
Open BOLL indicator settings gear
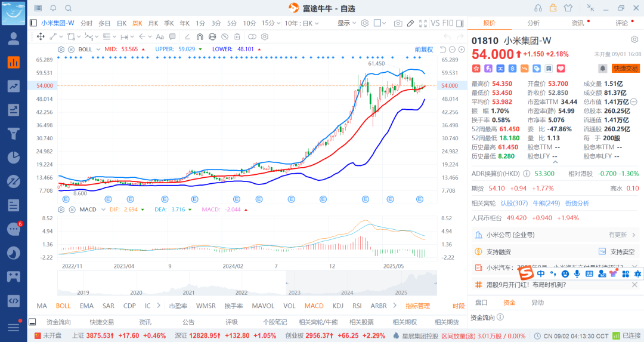(x=61, y=50)
